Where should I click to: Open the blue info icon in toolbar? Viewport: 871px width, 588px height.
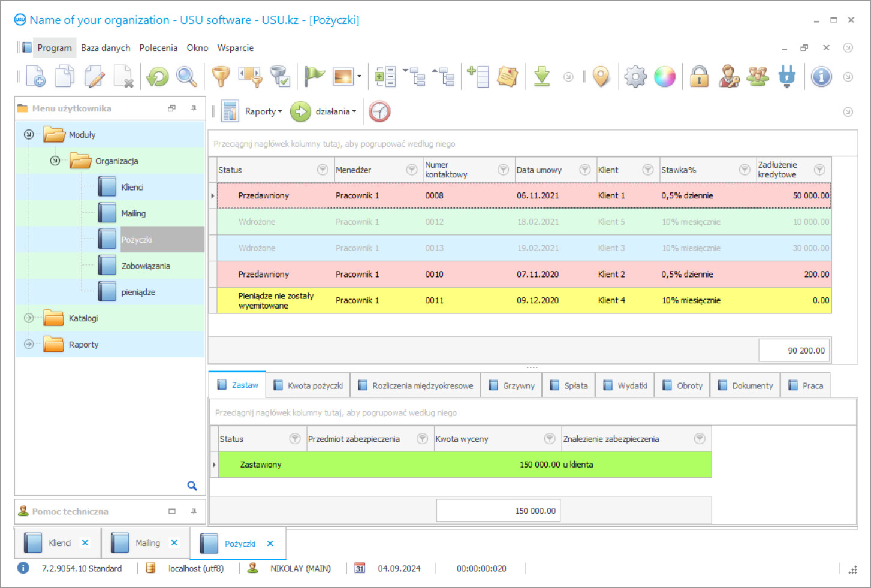tap(821, 77)
